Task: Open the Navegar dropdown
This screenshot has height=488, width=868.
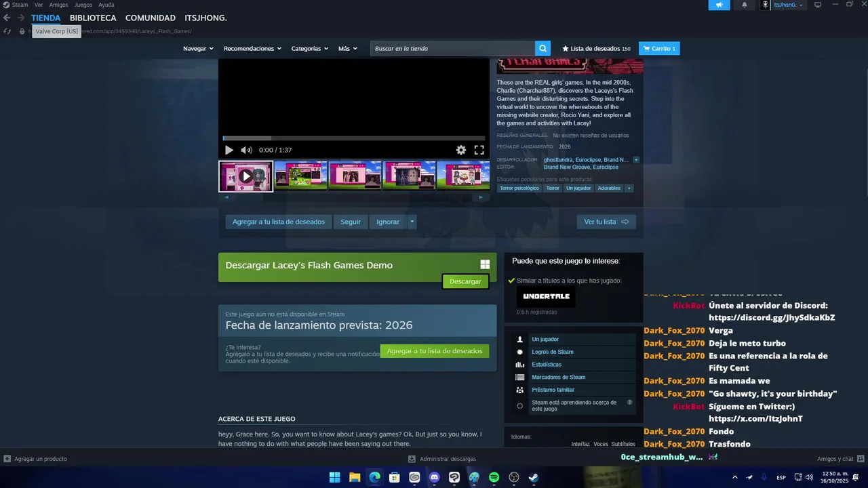Action: 198,48
